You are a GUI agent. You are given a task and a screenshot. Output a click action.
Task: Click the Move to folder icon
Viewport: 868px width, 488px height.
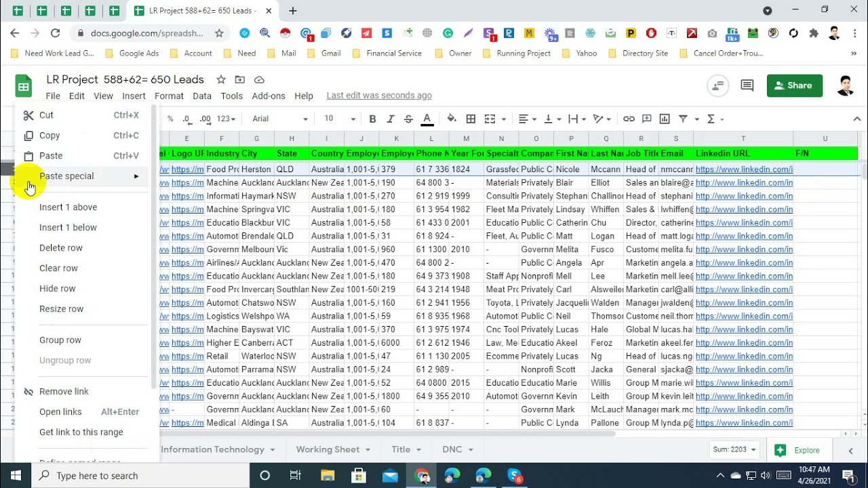(240, 80)
